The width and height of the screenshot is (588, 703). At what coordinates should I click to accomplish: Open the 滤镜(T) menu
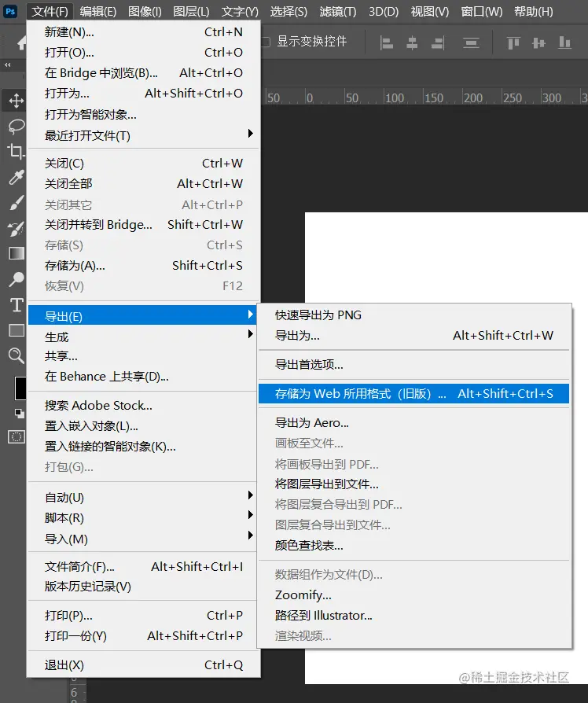click(x=337, y=11)
